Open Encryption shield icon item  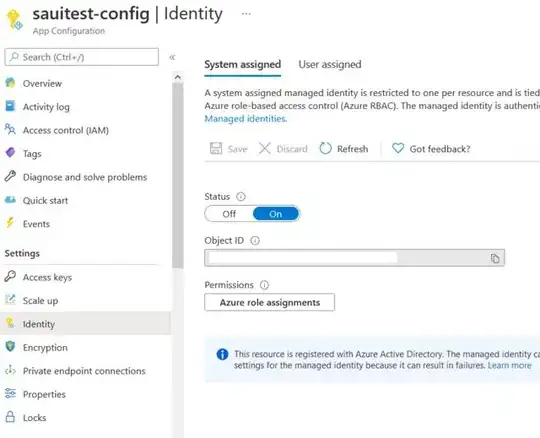tap(10, 347)
